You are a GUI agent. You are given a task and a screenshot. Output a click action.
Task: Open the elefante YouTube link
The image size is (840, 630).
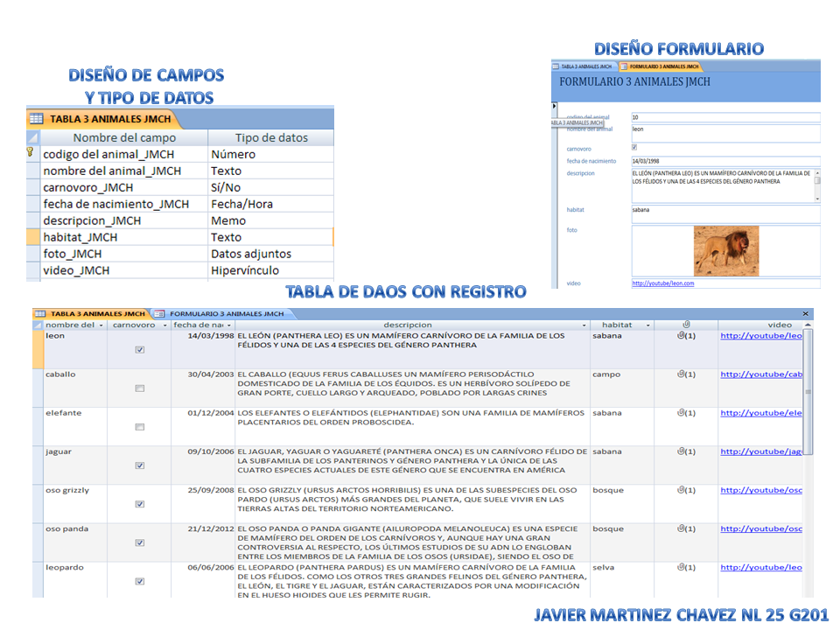pyautogui.click(x=760, y=413)
